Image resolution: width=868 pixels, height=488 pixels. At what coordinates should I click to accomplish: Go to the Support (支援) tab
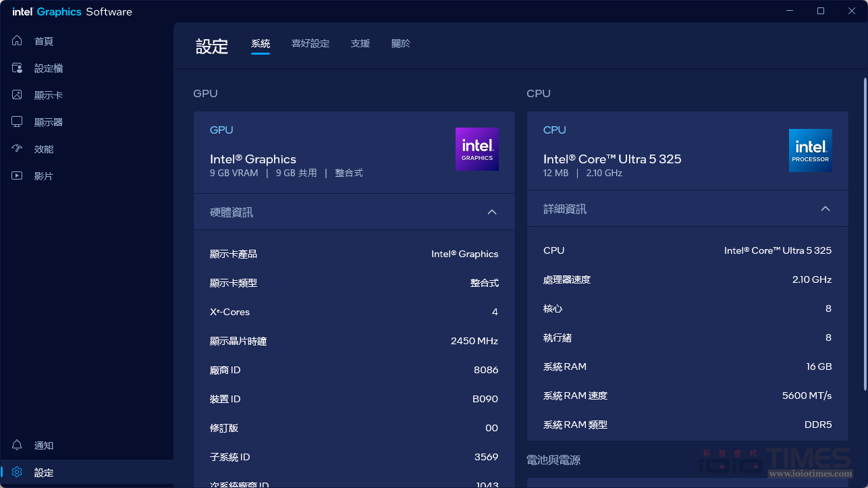pyautogui.click(x=360, y=44)
